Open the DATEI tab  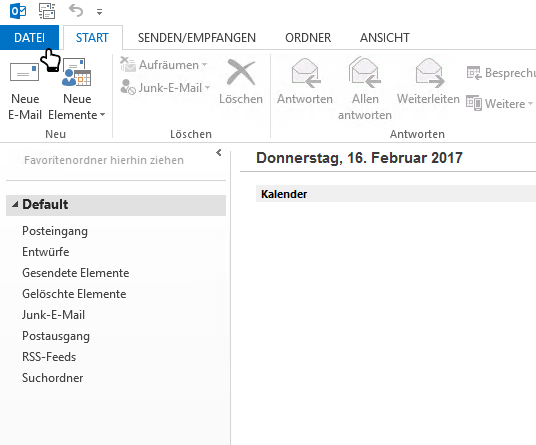(29, 37)
